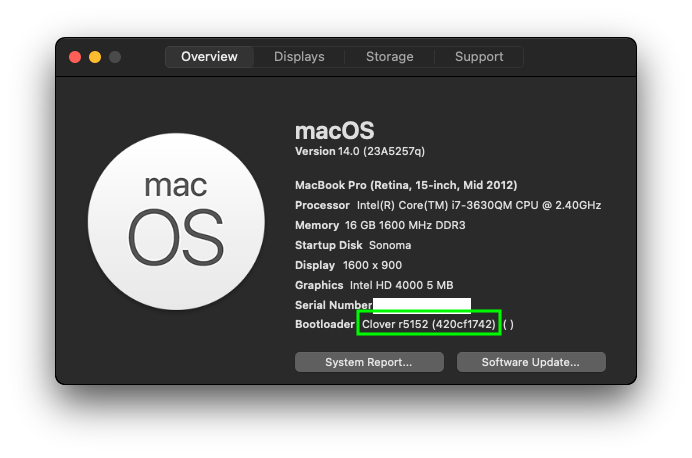
Task: Click the Graphics label
Action: [x=319, y=285]
